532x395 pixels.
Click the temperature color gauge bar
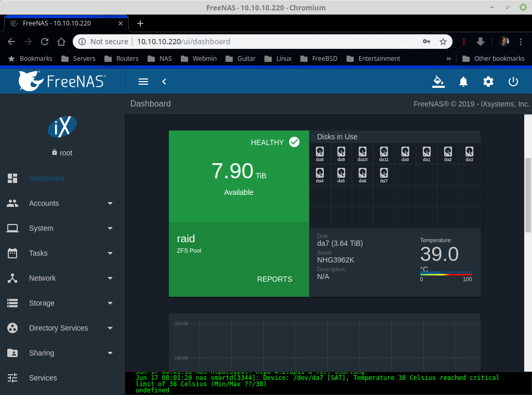(x=446, y=273)
